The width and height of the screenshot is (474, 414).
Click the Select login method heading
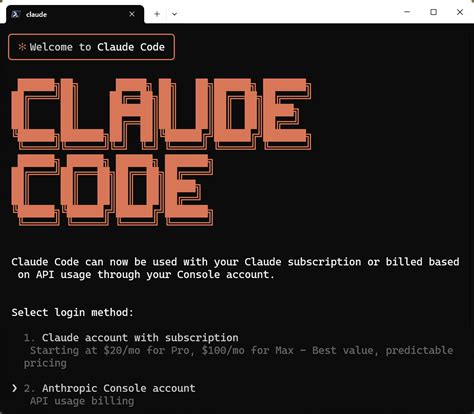(72, 313)
